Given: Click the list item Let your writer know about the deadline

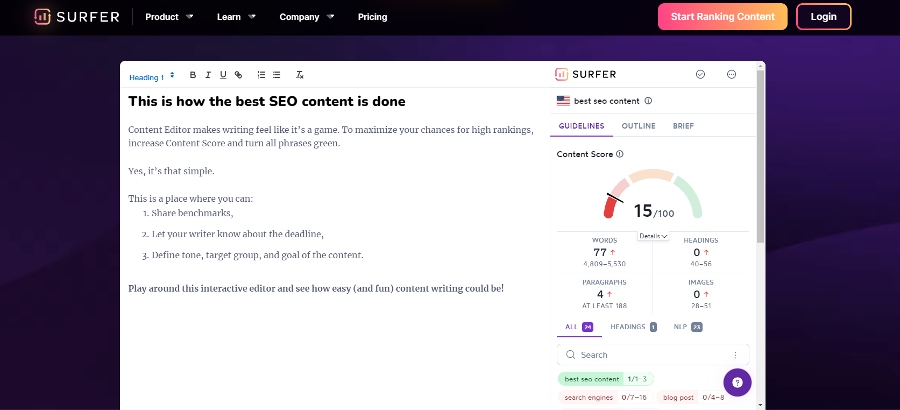Looking at the screenshot, I should pyautogui.click(x=238, y=234).
